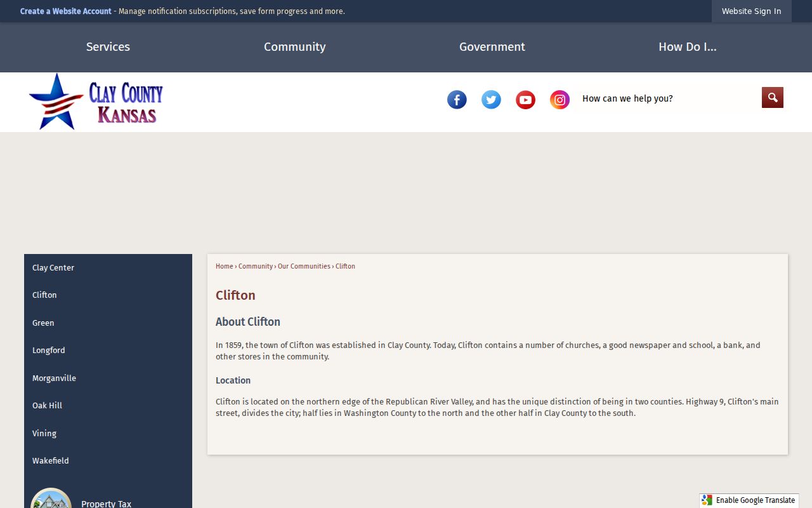Open the YouTube channel icon
Screen dimensions: 812x508
click(x=525, y=100)
